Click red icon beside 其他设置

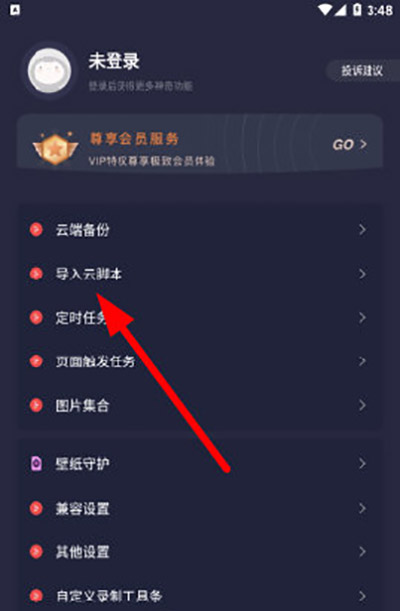click(36, 552)
